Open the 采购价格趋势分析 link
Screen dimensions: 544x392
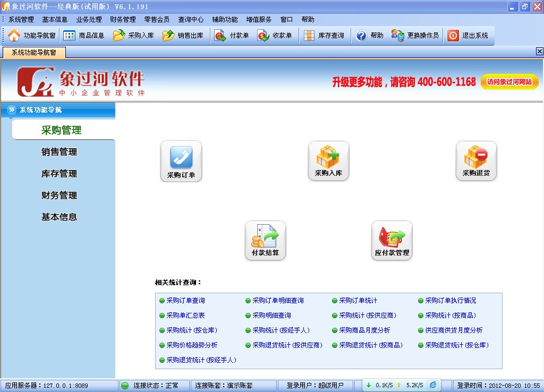click(192, 345)
